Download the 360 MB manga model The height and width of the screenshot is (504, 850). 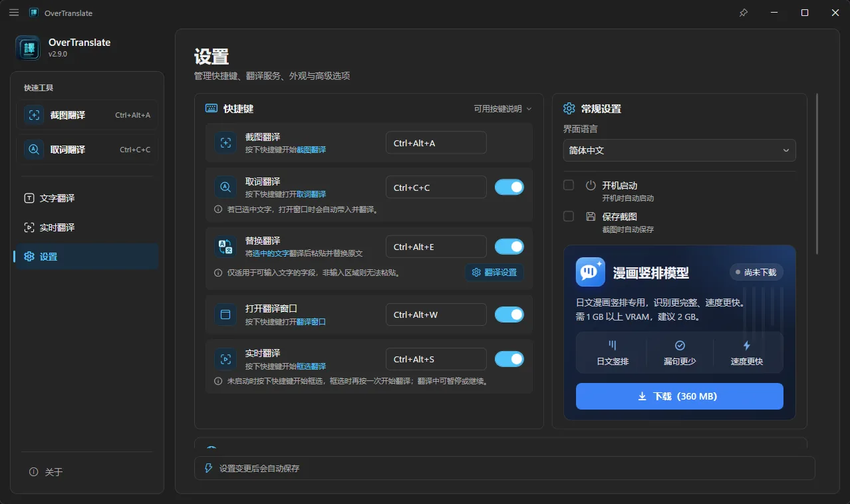pyautogui.click(x=680, y=396)
